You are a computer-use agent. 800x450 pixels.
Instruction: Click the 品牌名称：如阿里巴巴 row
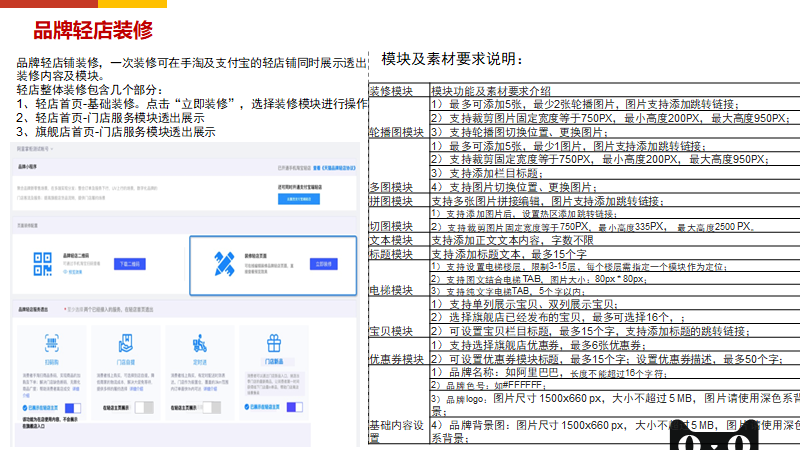(x=615, y=372)
